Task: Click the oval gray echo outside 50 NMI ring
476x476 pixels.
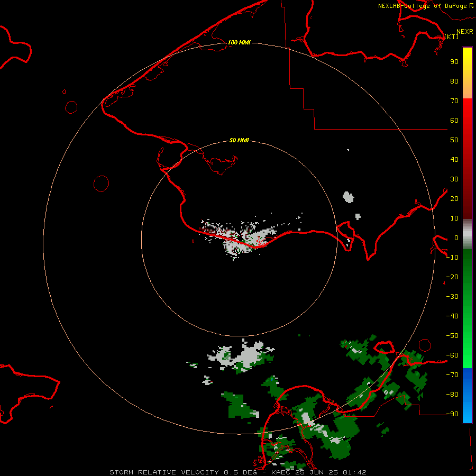Action: point(349,197)
